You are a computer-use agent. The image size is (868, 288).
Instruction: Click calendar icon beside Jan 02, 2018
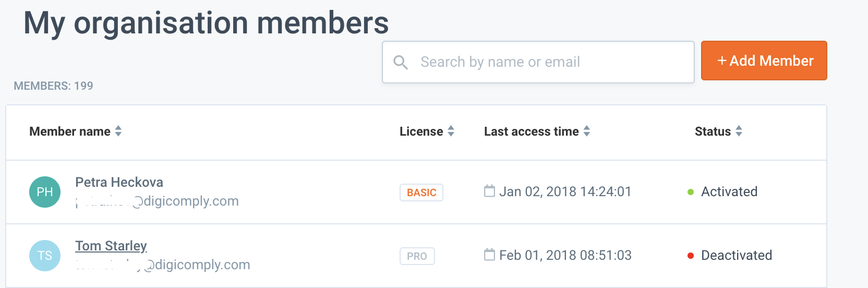click(x=489, y=191)
